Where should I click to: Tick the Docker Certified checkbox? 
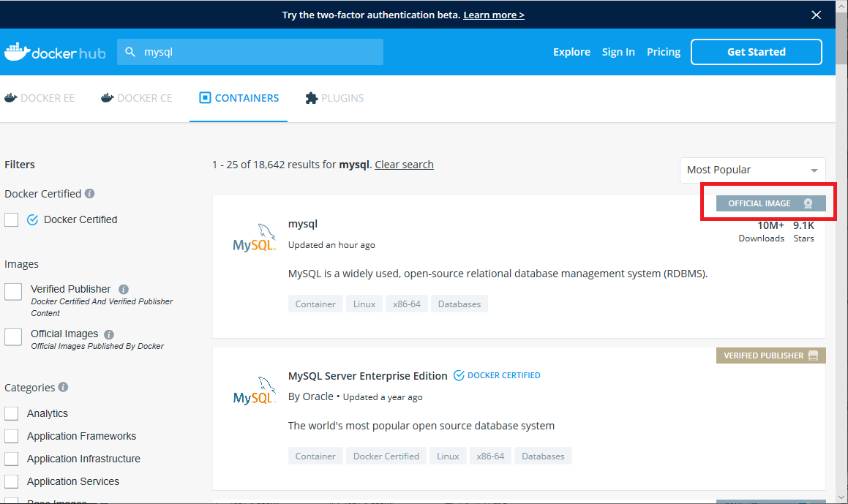(x=12, y=219)
